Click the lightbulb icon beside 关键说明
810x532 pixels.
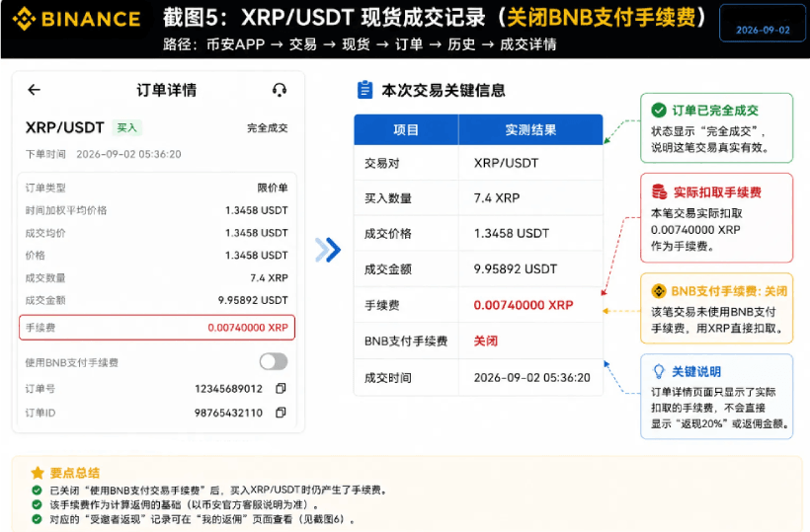point(659,371)
